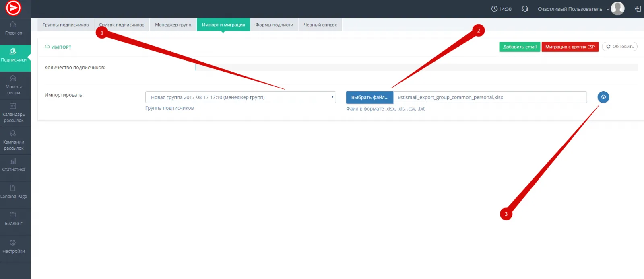This screenshot has width=644, height=279.
Task: Open Календарь рассылок calendar section
Action: pos(13,112)
